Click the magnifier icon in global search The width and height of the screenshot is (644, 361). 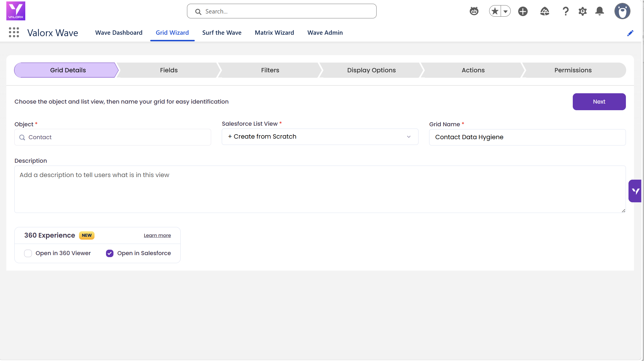click(x=198, y=11)
